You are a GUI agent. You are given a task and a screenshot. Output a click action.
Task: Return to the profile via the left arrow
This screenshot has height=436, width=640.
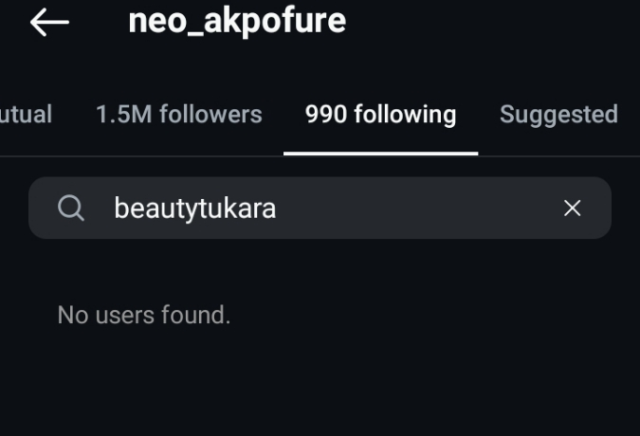pyautogui.click(x=49, y=22)
